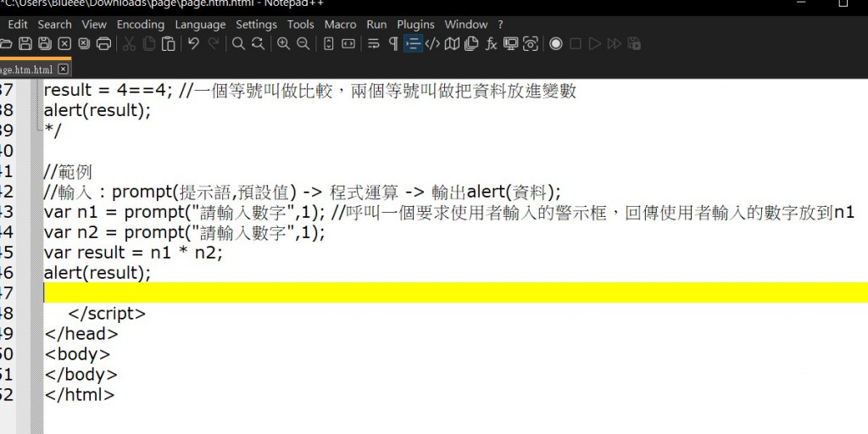Show the Document Map icon
This screenshot has width=868, height=434.
(453, 44)
